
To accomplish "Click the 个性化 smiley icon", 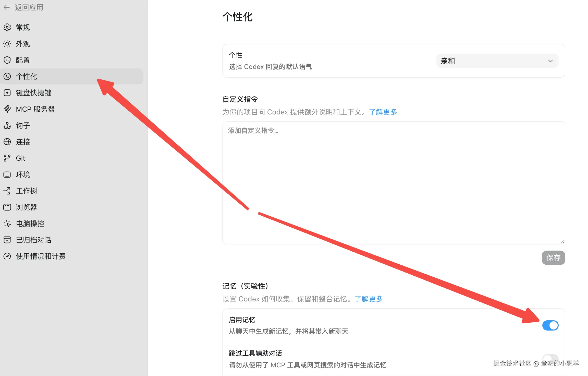I will (7, 76).
